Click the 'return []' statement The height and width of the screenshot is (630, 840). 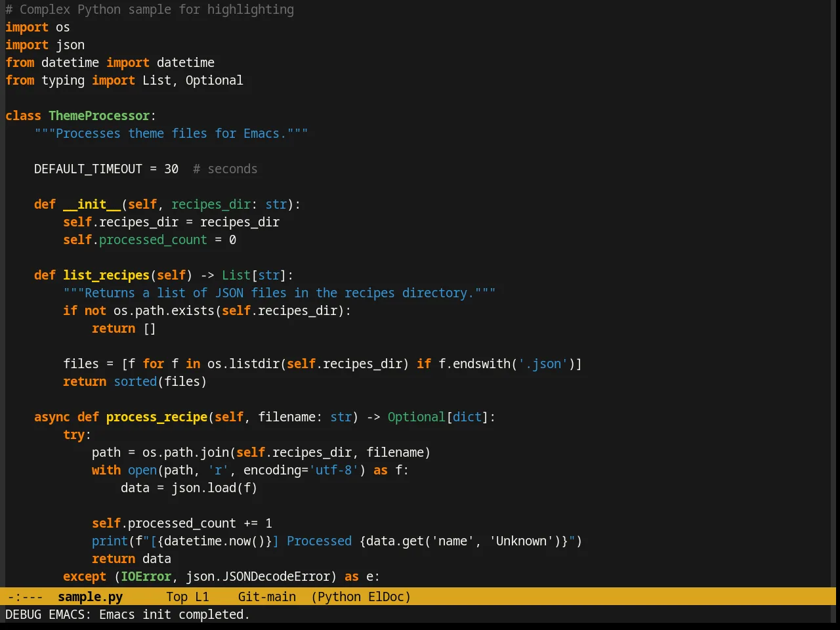pyautogui.click(x=124, y=328)
